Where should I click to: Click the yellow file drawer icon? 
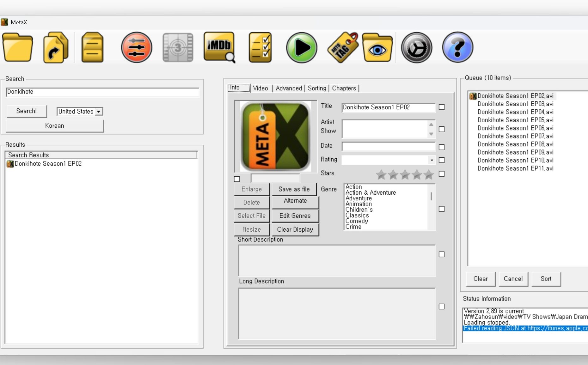[x=92, y=48]
